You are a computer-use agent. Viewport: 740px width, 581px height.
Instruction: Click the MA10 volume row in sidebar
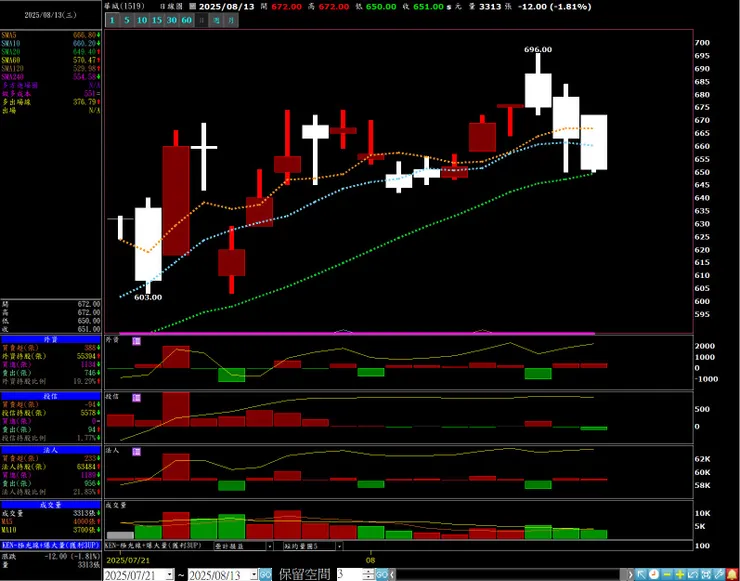click(50, 530)
